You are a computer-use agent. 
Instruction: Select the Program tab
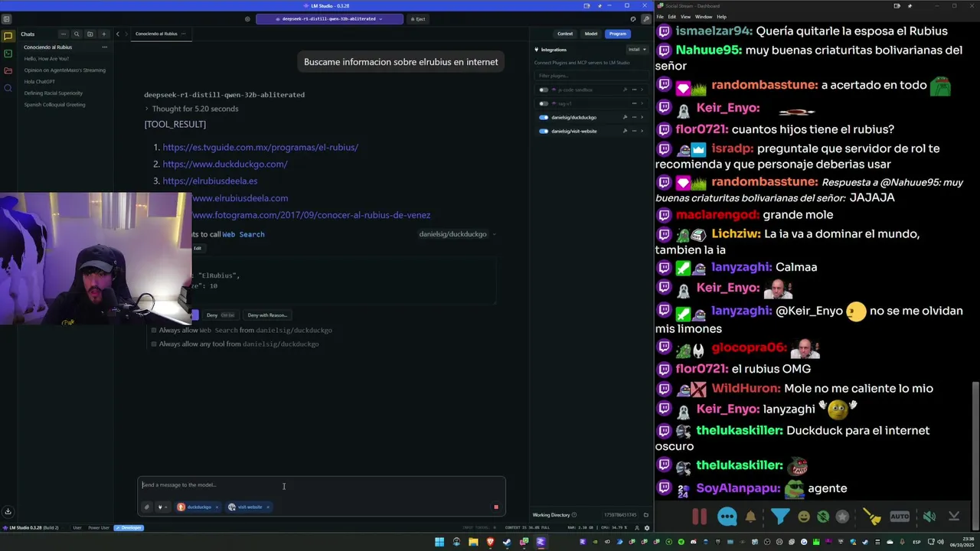tap(618, 34)
